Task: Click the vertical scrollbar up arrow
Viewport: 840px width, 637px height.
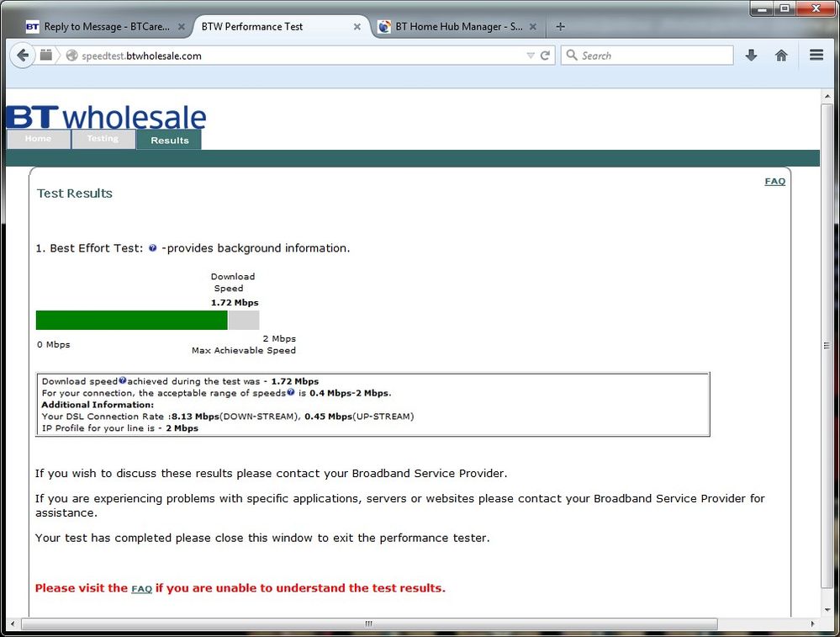Action: (827, 97)
